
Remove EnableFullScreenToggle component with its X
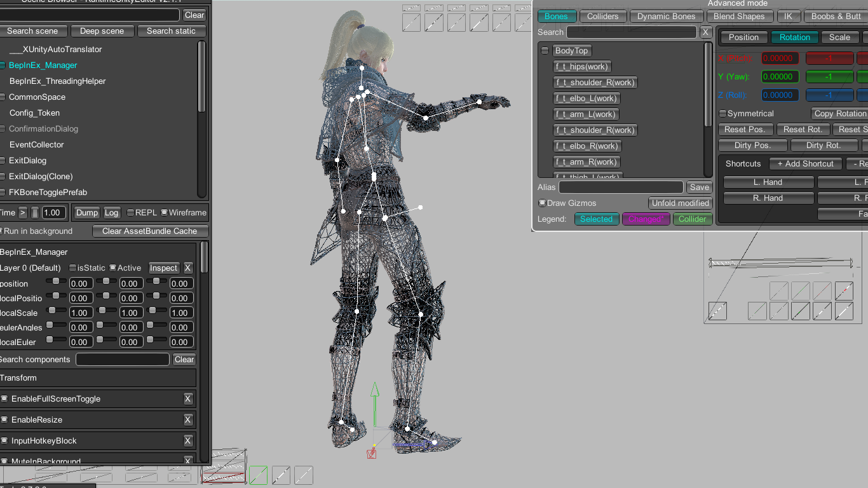point(187,399)
